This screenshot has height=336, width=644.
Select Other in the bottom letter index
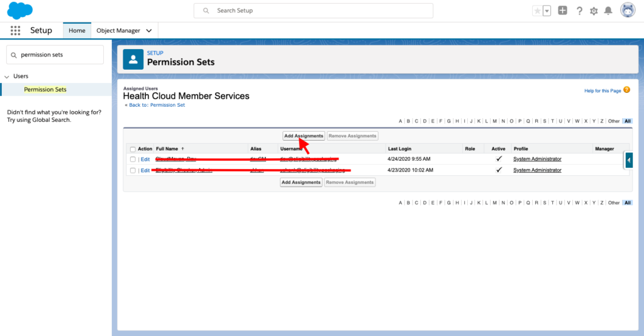(614, 203)
